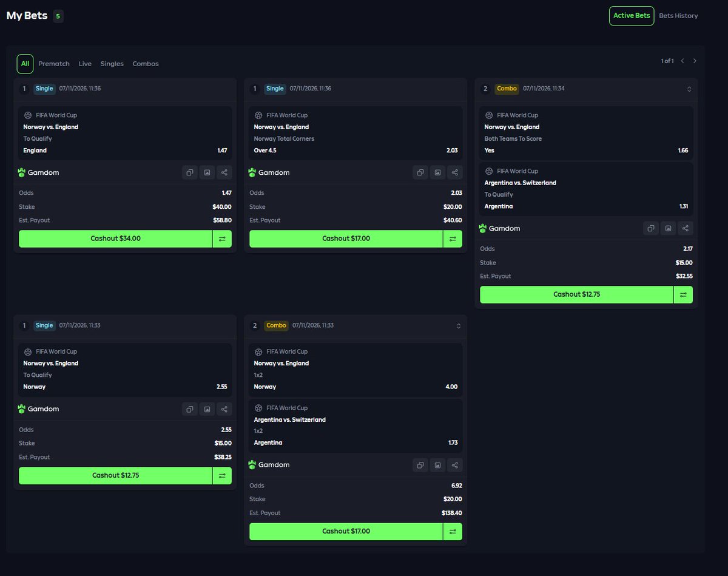The image size is (728, 576).
Task: Share the 6.92 odds combo bet
Action: [455, 465]
